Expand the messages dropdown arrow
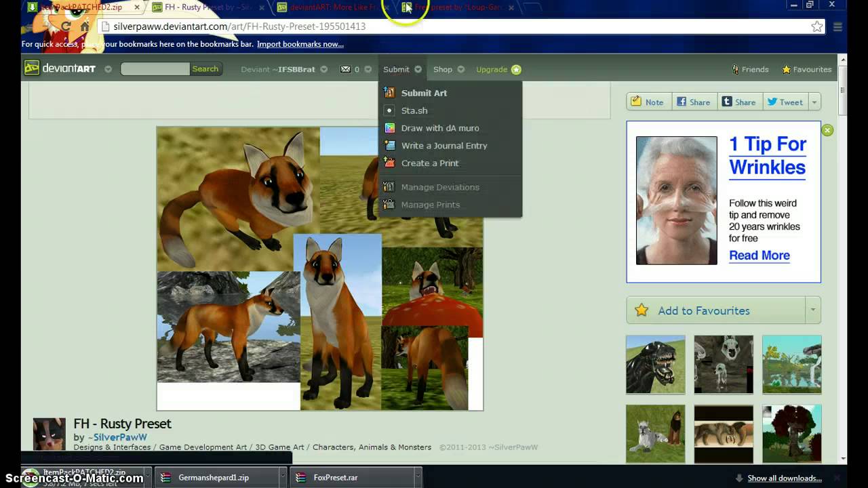Screen dimensions: 868x488 point(368,69)
